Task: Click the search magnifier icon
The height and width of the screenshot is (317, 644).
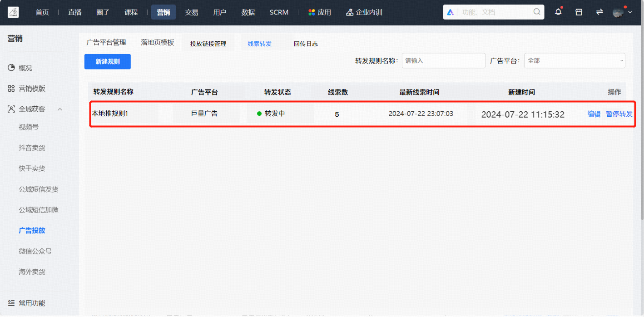Action: pyautogui.click(x=537, y=12)
